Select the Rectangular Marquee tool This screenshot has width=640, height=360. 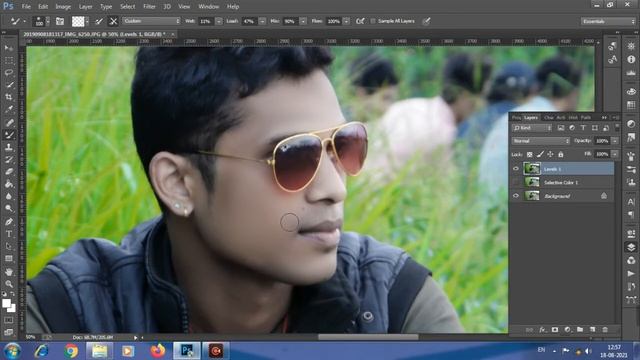9,60
